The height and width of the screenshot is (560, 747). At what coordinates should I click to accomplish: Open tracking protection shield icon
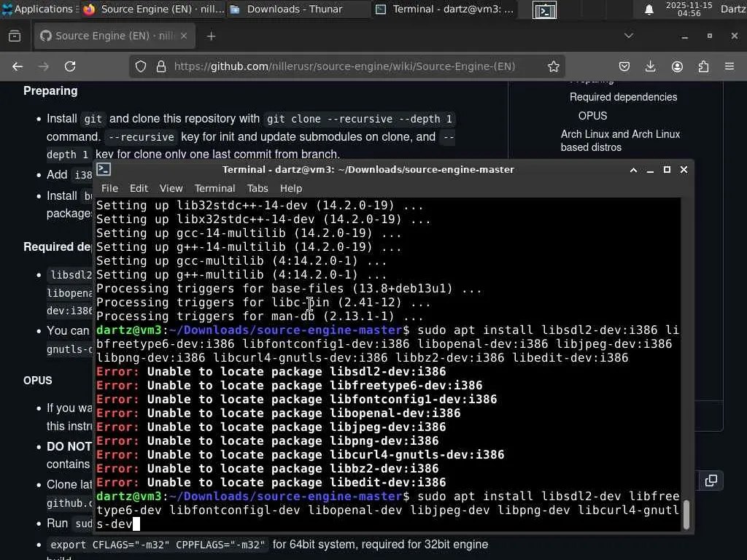[141, 66]
